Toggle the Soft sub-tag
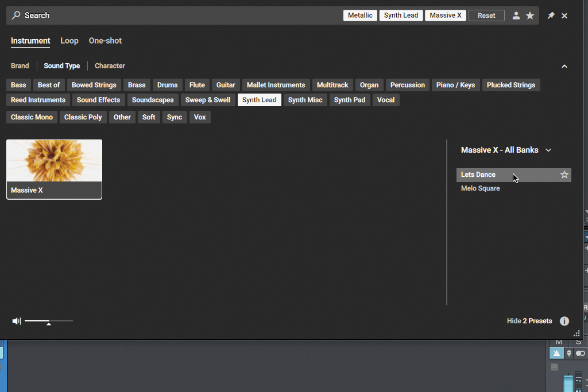Image resolution: width=588 pixels, height=392 pixels. (x=149, y=117)
